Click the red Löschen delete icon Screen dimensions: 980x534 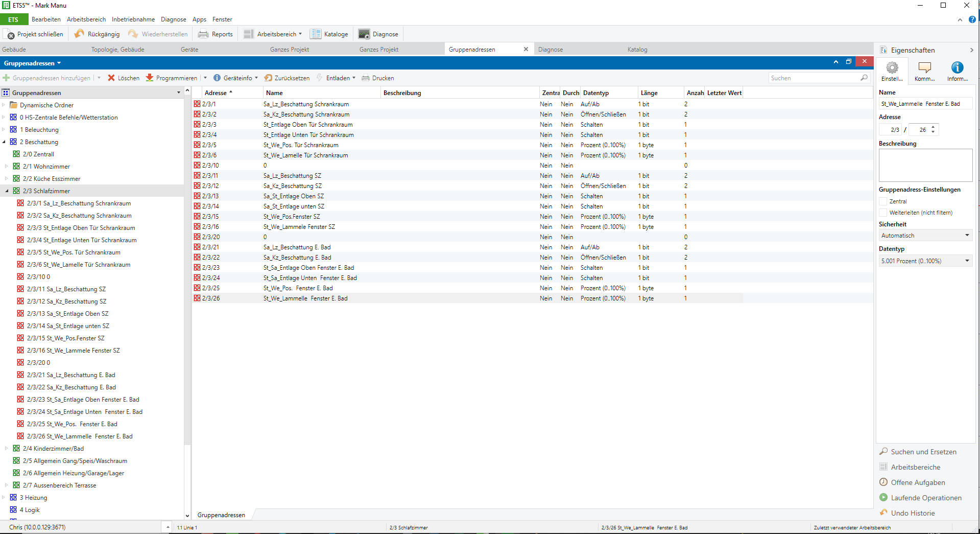(x=111, y=78)
